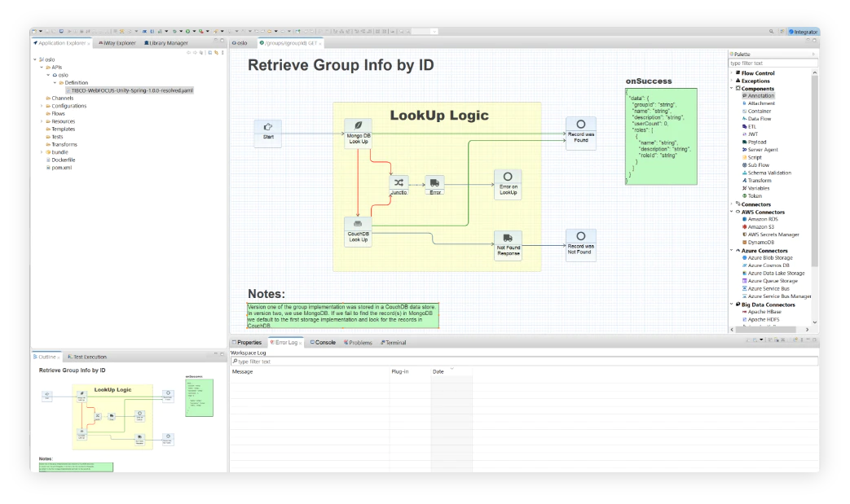The width and height of the screenshot is (850, 504).
Task: Pick DynamoDB connector from the palette
Action: click(x=760, y=243)
